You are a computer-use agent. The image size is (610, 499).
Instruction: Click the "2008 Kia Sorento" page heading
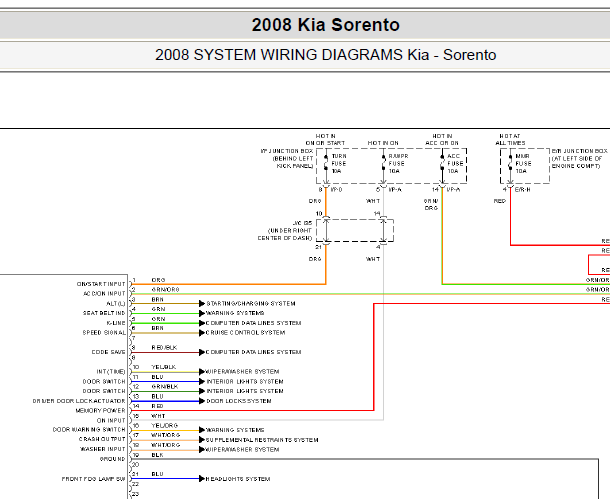pos(326,25)
